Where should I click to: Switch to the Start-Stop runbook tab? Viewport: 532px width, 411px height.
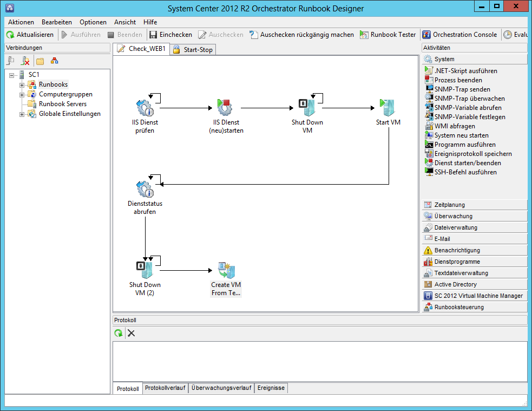coord(193,50)
